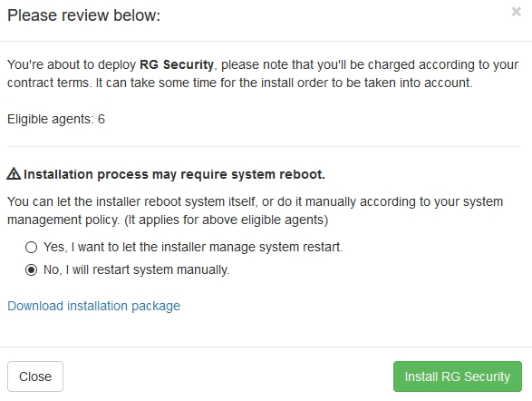Select the Yes radio button circle

click(31, 247)
